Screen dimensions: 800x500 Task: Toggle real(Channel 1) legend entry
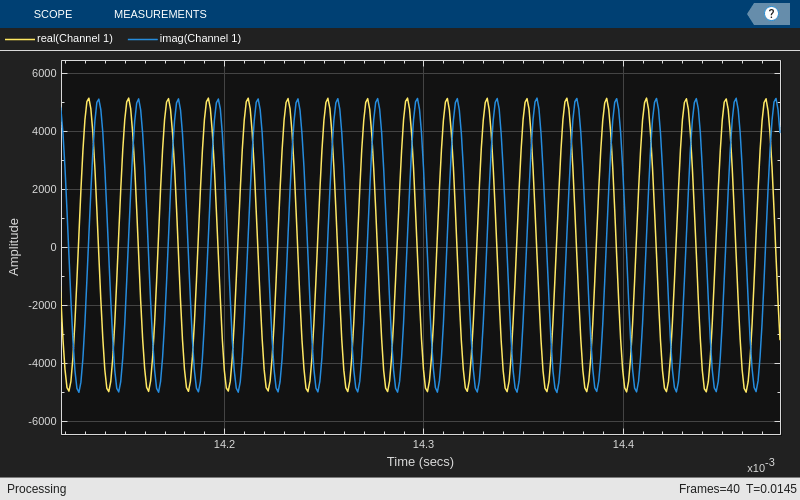pyautogui.click(x=74, y=39)
